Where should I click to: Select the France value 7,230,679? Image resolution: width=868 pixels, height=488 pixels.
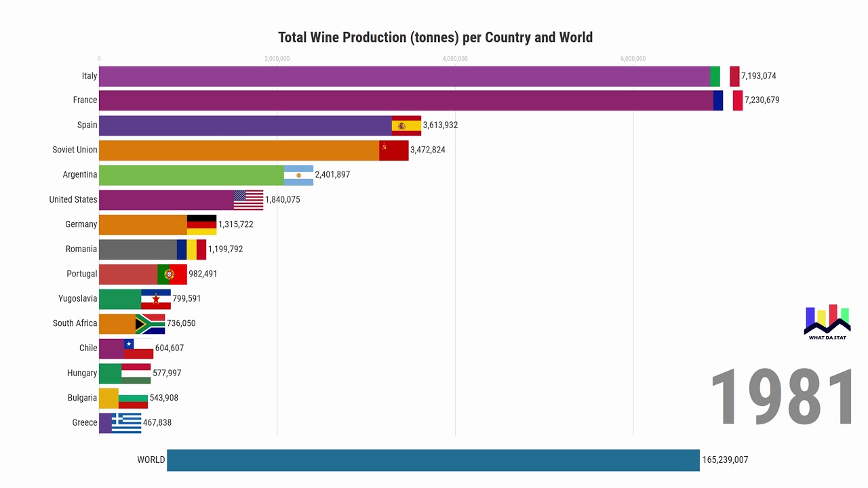762,100
